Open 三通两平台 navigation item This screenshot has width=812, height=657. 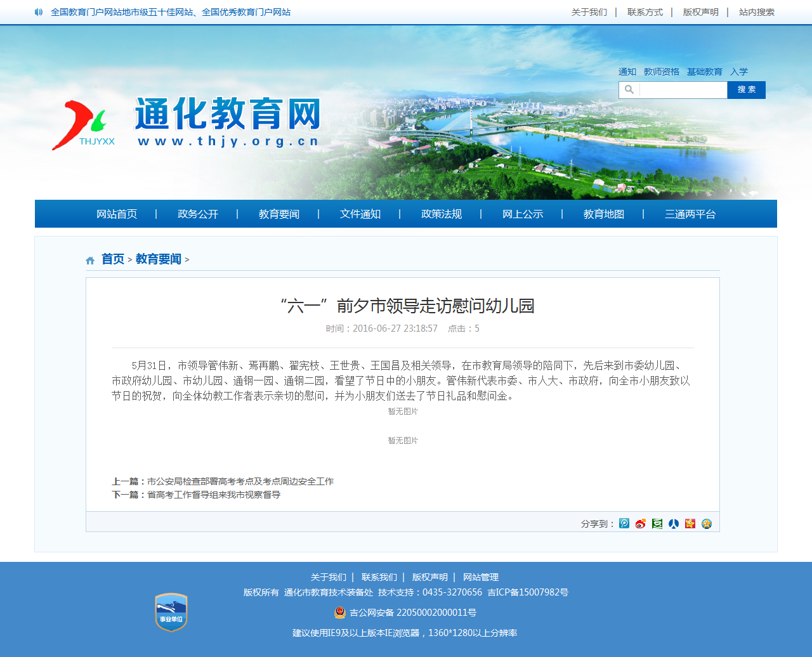(x=690, y=214)
